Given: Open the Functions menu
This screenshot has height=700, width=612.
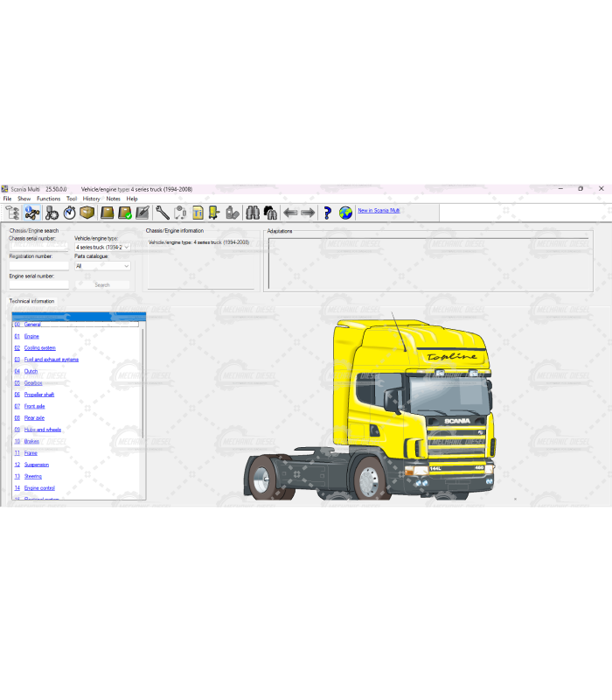Looking at the screenshot, I should point(48,199).
